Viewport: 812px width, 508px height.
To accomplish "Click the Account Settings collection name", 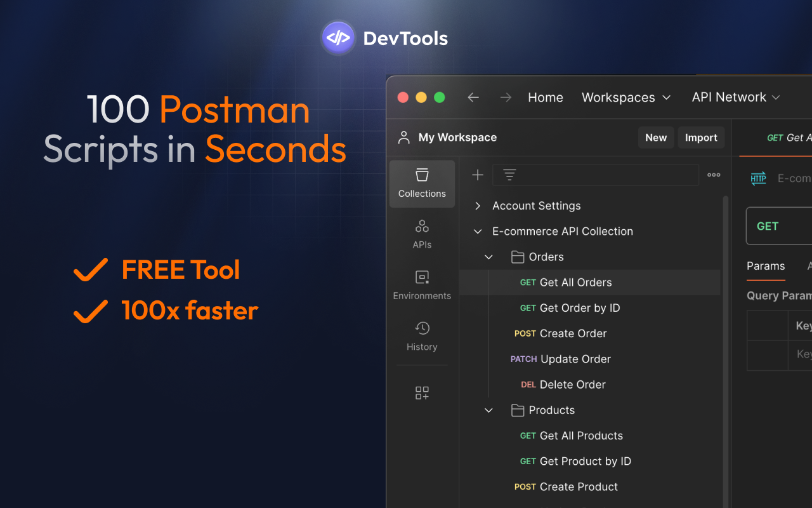I will pyautogui.click(x=537, y=206).
